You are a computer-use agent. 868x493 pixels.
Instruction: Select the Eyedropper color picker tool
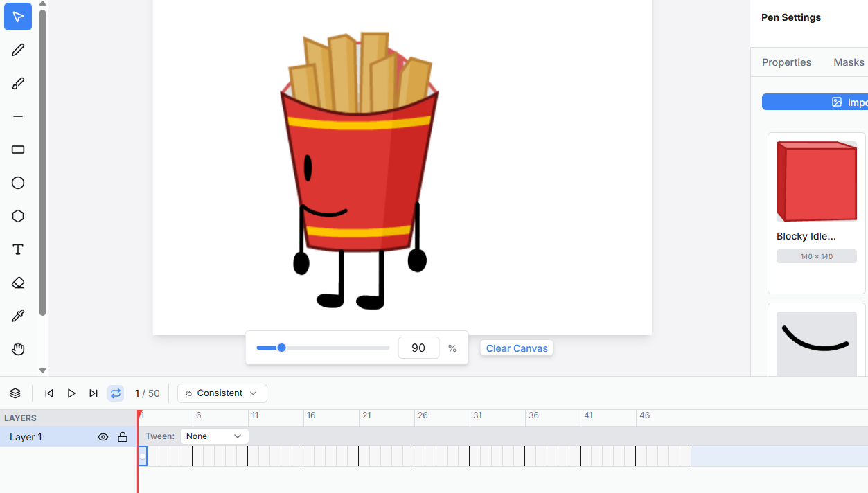click(18, 316)
